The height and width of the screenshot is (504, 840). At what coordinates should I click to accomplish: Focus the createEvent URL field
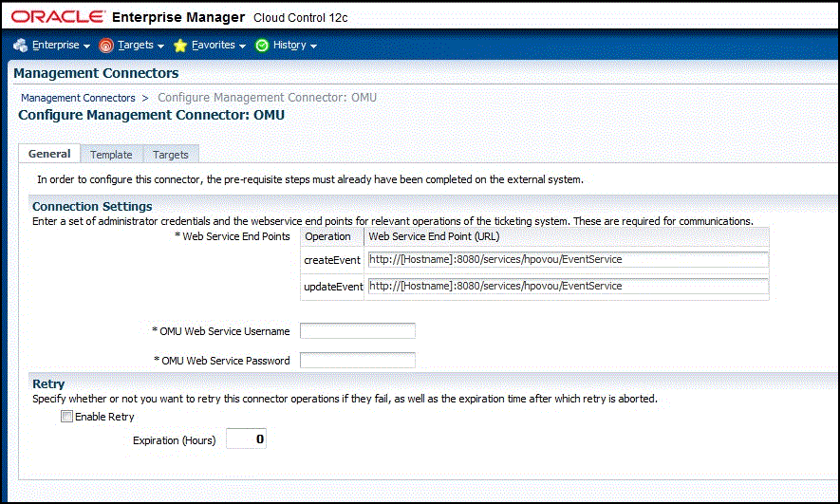tap(568, 259)
